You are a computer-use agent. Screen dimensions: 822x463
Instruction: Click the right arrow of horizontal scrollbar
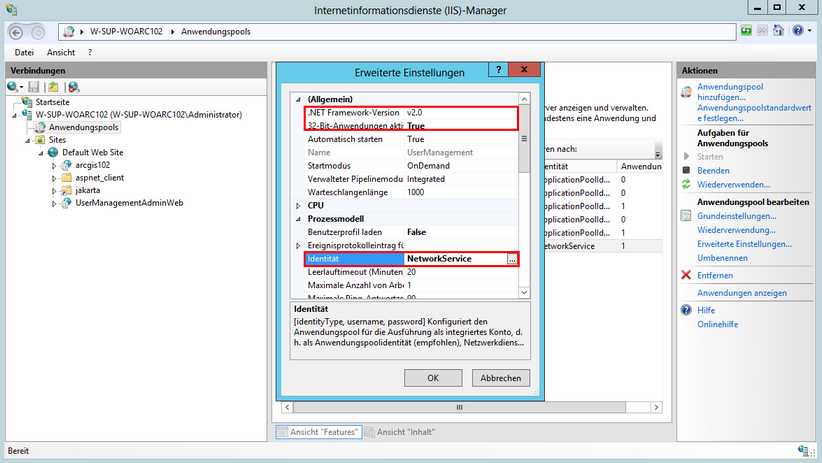point(656,407)
